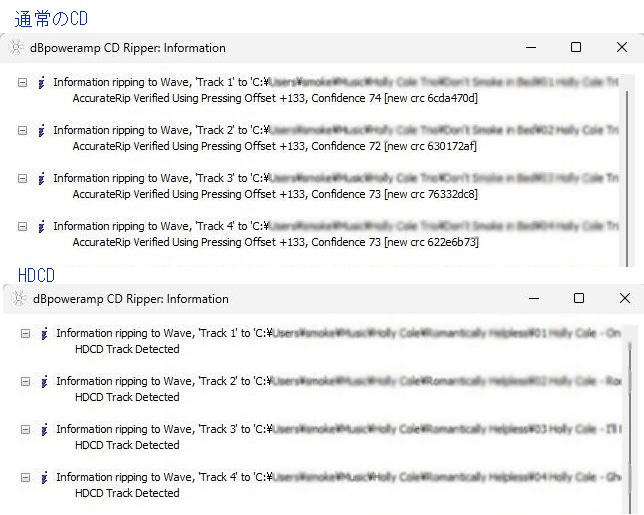Collapse the Track 3 entry in the HDCD window
This screenshot has height=515, width=644.
point(26,429)
